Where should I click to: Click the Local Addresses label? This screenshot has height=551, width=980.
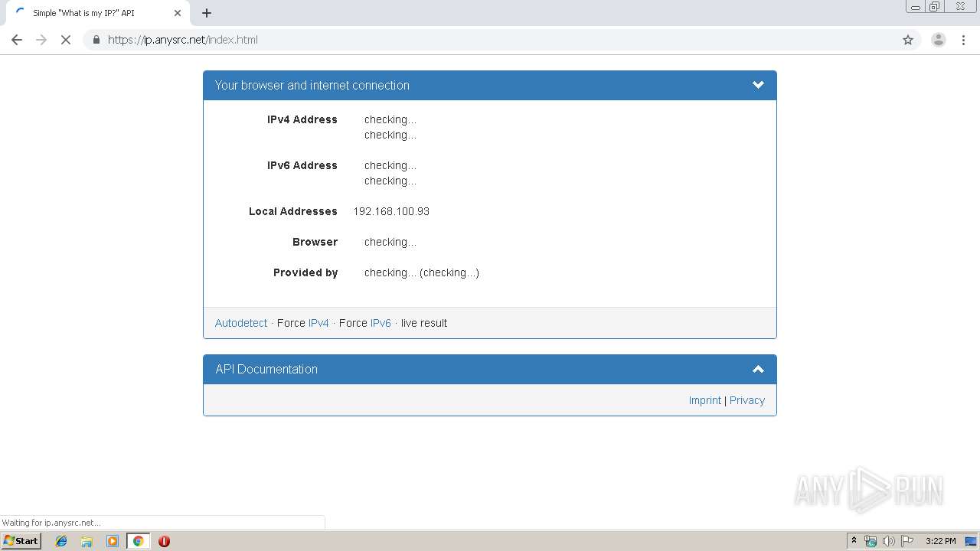coord(293,211)
